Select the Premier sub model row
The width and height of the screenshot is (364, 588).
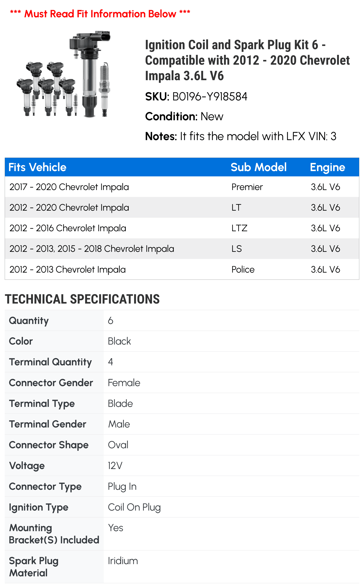pyautogui.click(x=182, y=187)
